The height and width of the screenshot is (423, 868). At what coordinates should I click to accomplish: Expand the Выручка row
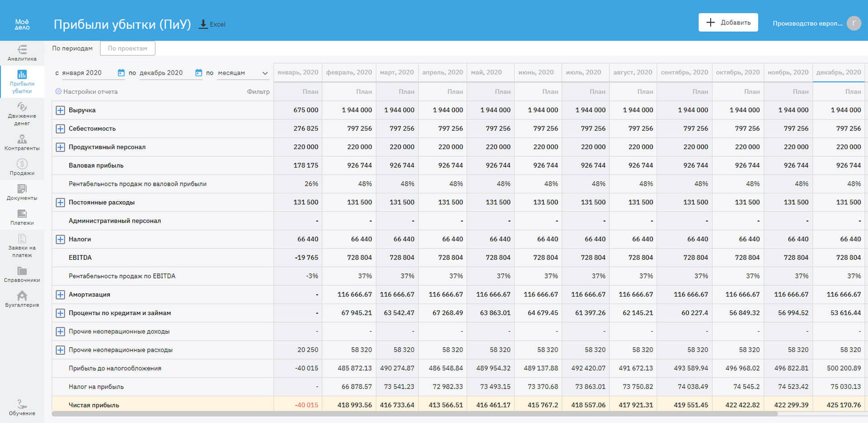(60, 110)
